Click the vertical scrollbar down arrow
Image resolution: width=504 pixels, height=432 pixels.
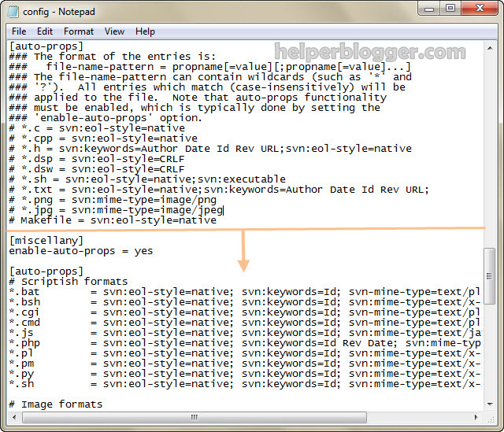pyautogui.click(x=489, y=404)
